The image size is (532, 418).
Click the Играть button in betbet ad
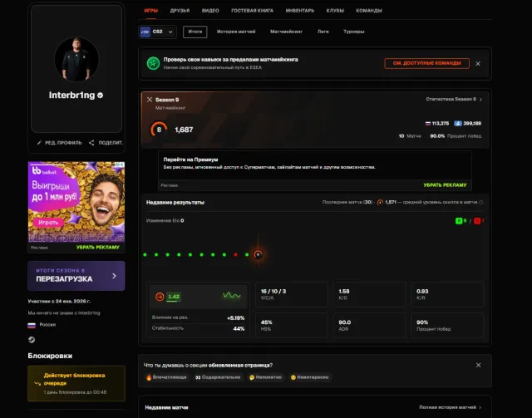point(48,223)
